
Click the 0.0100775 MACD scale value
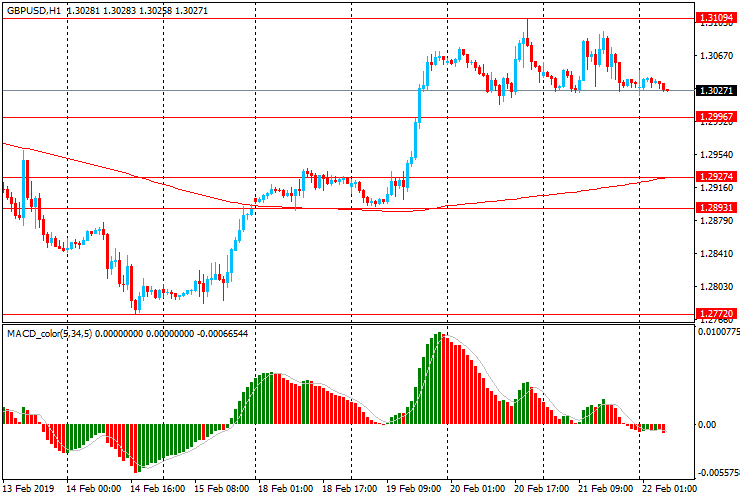[718, 332]
